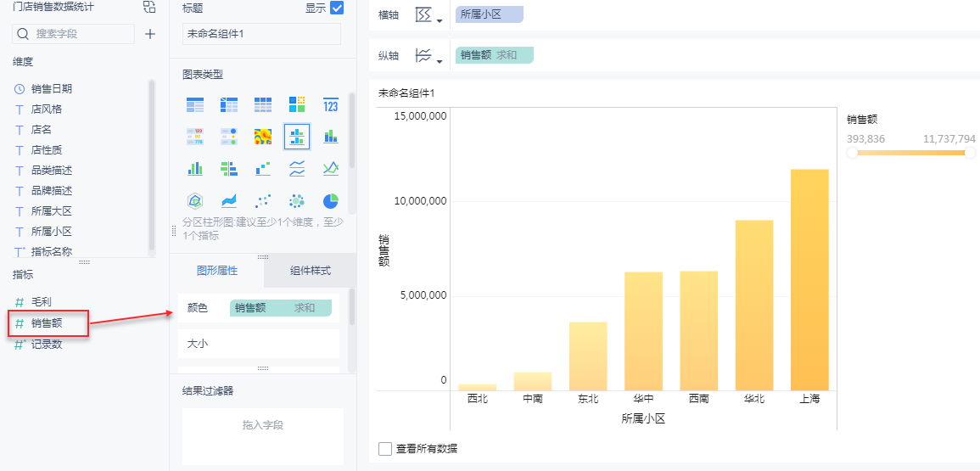980x471 pixels.
Task: Select the area chart type icon
Action: coord(229,201)
